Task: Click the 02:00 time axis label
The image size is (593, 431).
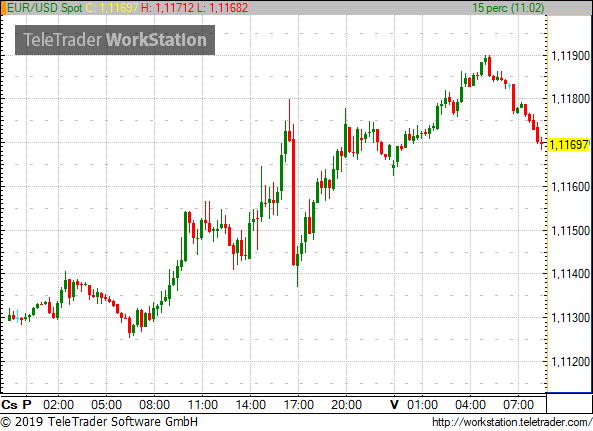Action: (x=58, y=405)
